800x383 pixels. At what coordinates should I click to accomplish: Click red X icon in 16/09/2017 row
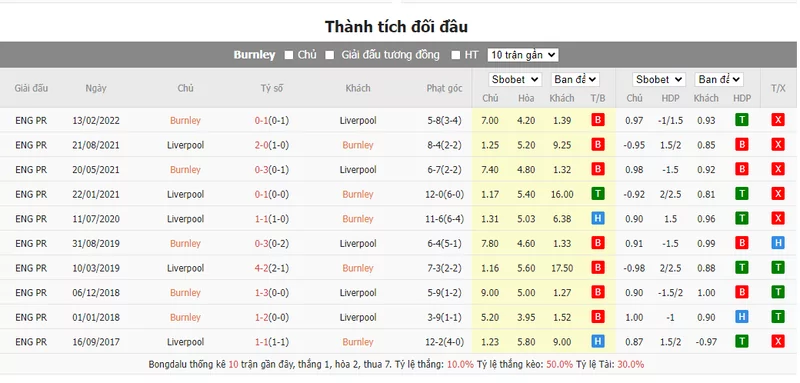[x=778, y=341]
